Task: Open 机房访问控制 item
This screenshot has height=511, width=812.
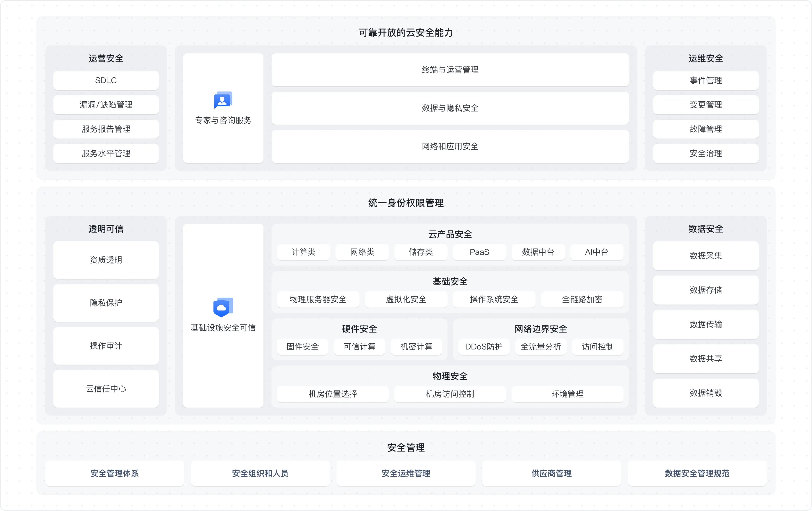Action: click(x=450, y=394)
